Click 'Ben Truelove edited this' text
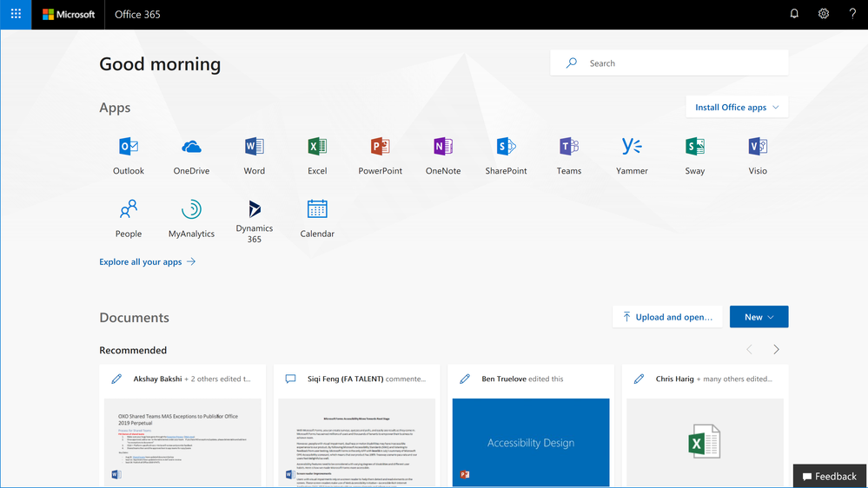Screen dimensions: 868x488 coord(522,379)
